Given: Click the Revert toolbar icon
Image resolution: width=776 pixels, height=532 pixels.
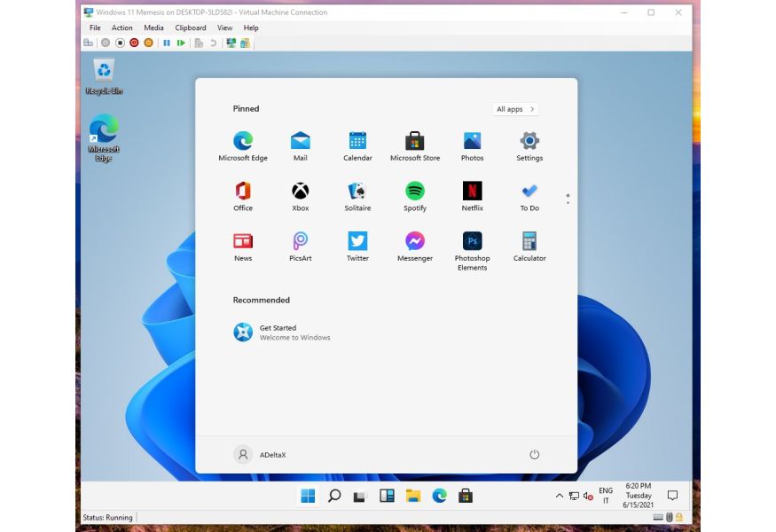Looking at the screenshot, I should point(214,43).
